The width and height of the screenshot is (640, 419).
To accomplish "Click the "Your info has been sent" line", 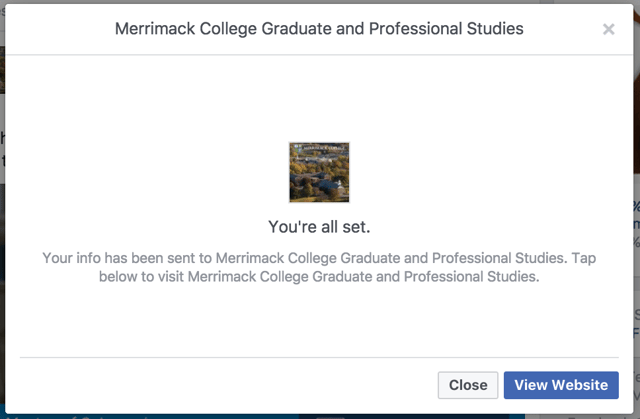I will [x=319, y=258].
